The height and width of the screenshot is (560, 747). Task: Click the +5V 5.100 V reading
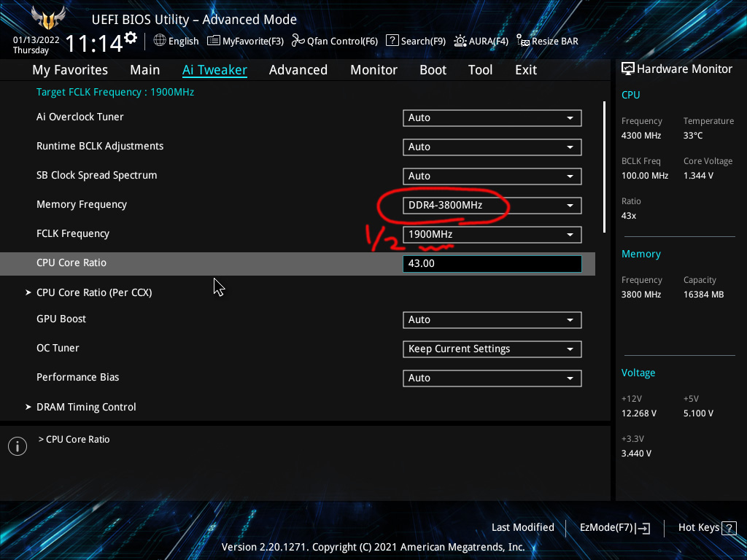coord(698,413)
